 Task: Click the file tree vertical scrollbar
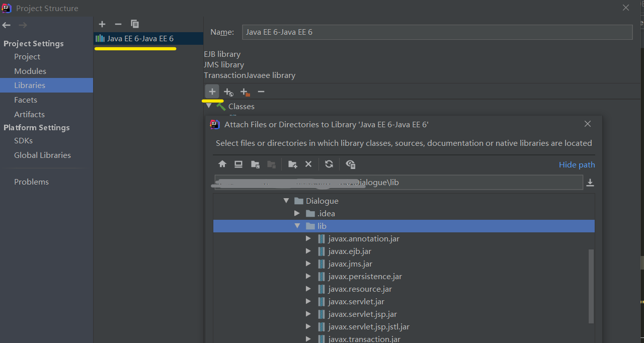591,286
